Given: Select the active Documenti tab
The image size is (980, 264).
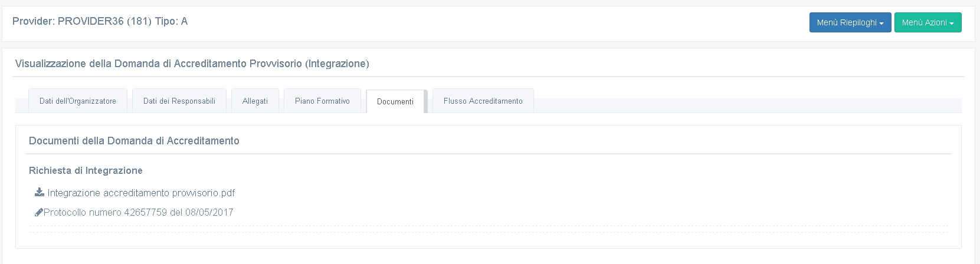Looking at the screenshot, I should [395, 101].
